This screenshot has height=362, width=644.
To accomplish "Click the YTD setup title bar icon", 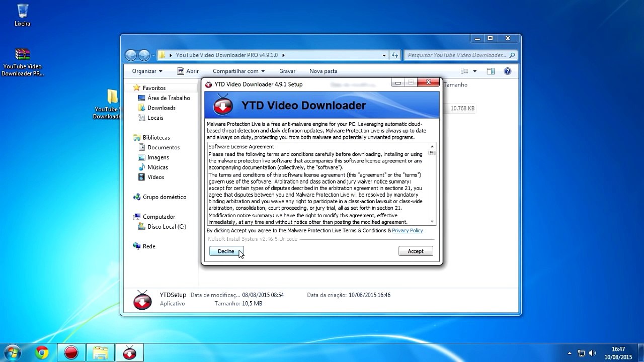I will tap(209, 84).
